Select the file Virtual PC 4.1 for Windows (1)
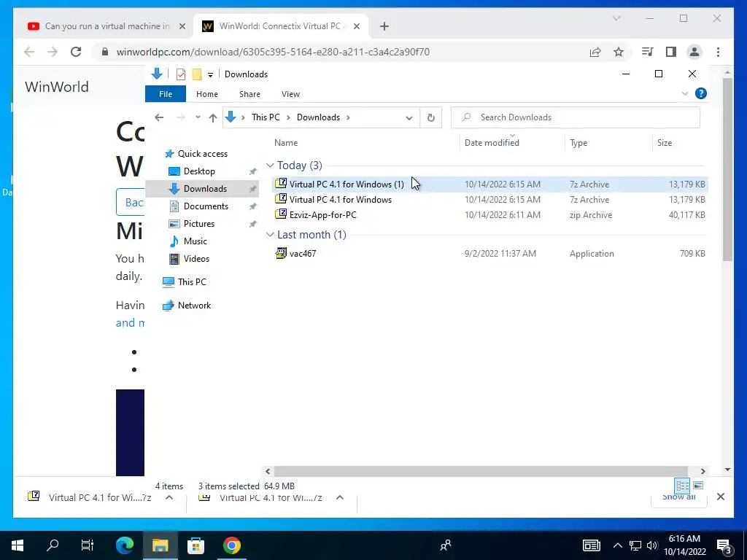The width and height of the screenshot is (747, 560). [489, 184]
